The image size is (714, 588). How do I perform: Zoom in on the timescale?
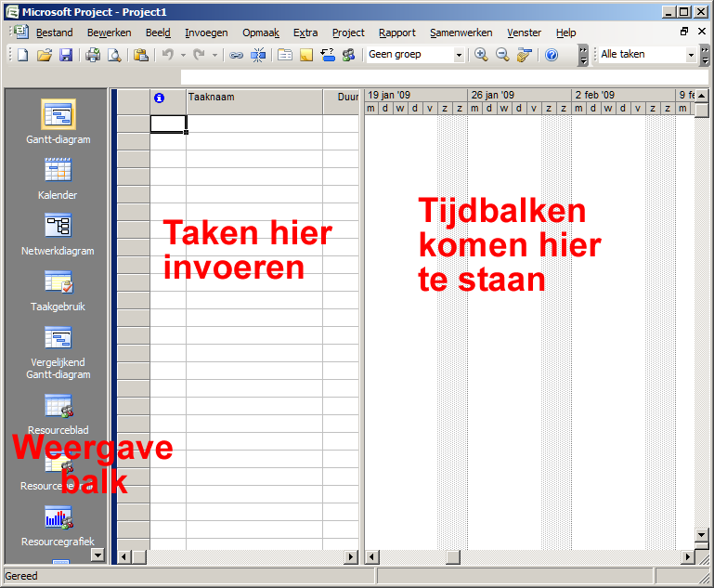tap(481, 55)
